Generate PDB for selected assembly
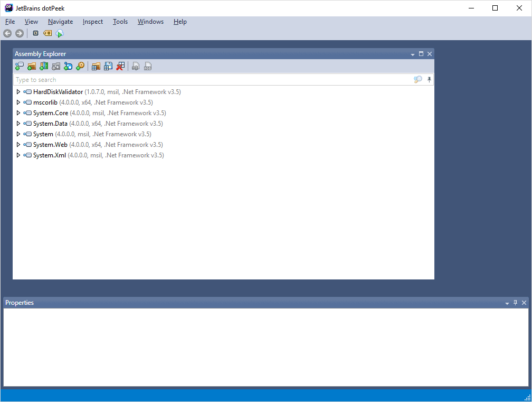 click(148, 66)
